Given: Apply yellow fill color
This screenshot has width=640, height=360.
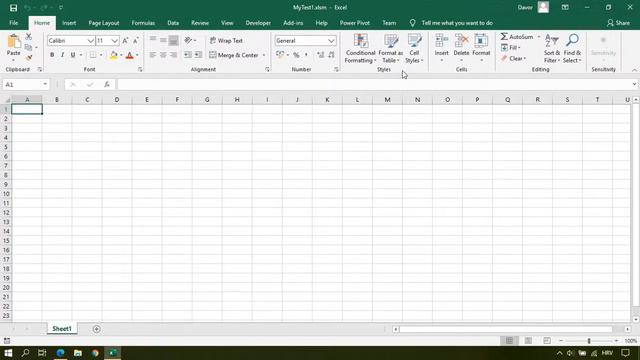Looking at the screenshot, I should coord(114,55).
